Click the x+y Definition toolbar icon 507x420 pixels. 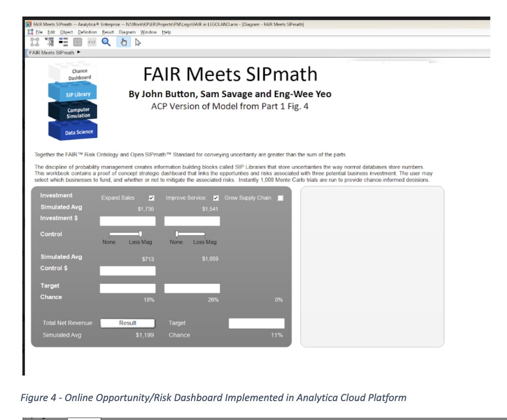(x=92, y=42)
